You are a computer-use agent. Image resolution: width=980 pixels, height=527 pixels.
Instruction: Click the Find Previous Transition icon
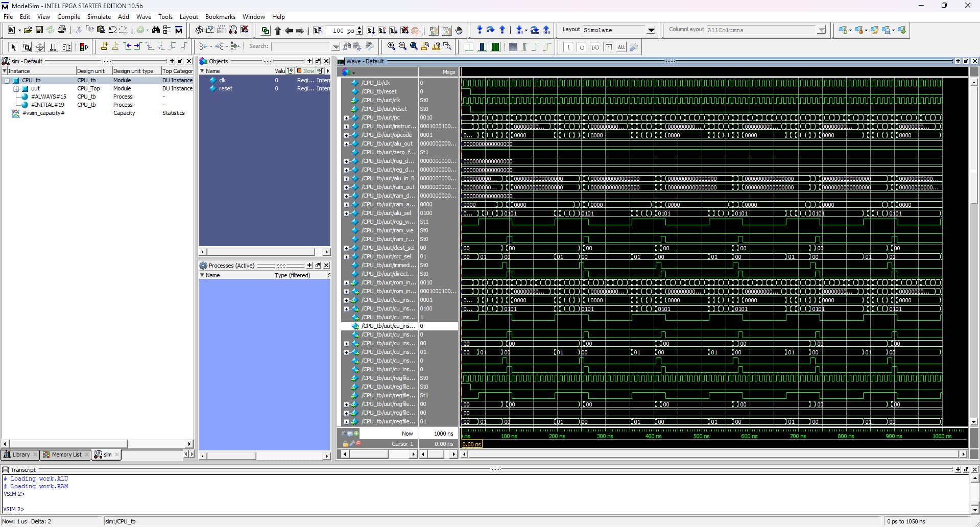click(127, 46)
